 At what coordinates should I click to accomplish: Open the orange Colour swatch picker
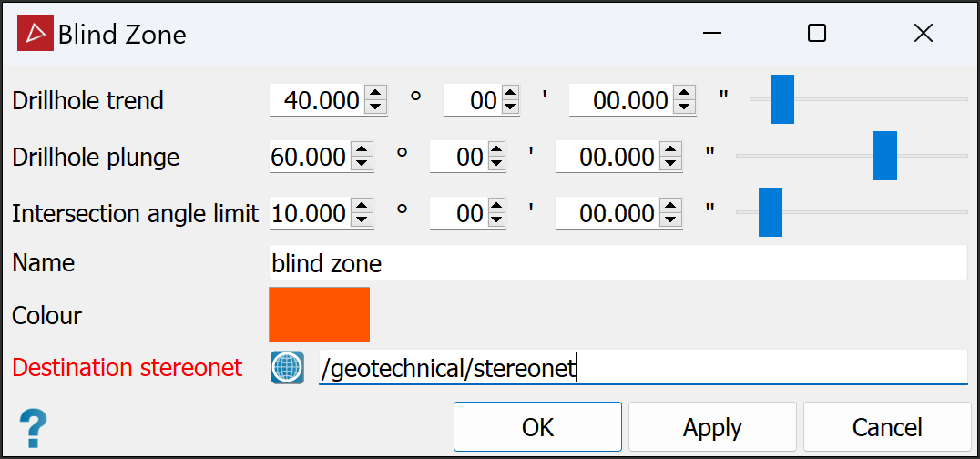(319, 314)
